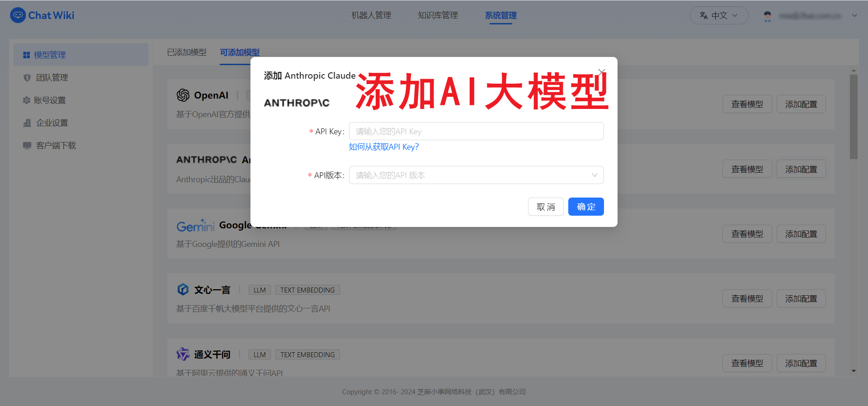
Task: Open the language translate icon selector
Action: pyautogui.click(x=703, y=15)
